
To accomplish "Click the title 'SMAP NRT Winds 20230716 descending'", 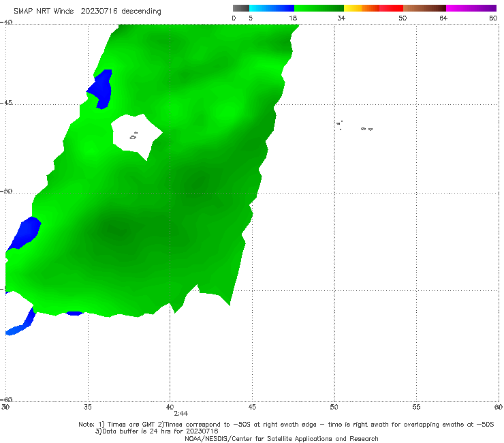I will 87,12.
